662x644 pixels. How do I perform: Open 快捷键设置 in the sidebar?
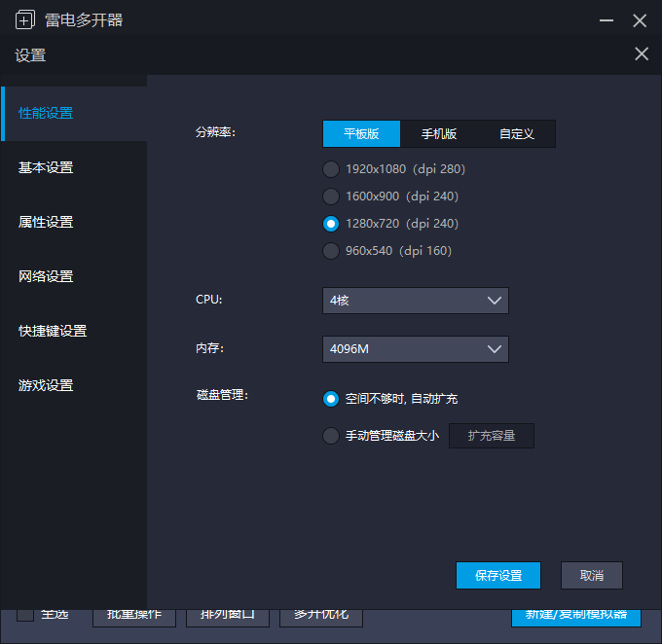pos(53,331)
